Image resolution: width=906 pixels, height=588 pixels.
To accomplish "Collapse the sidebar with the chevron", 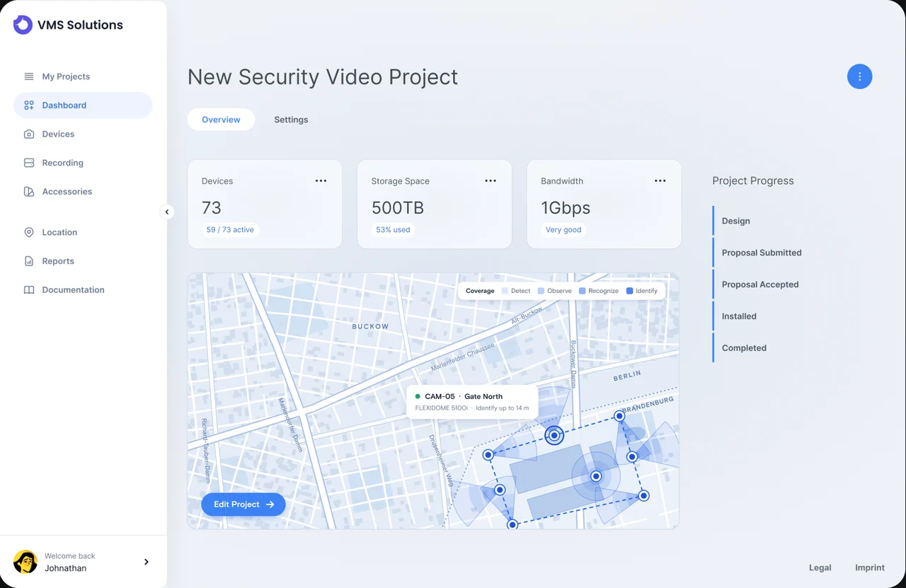I will click(x=167, y=212).
